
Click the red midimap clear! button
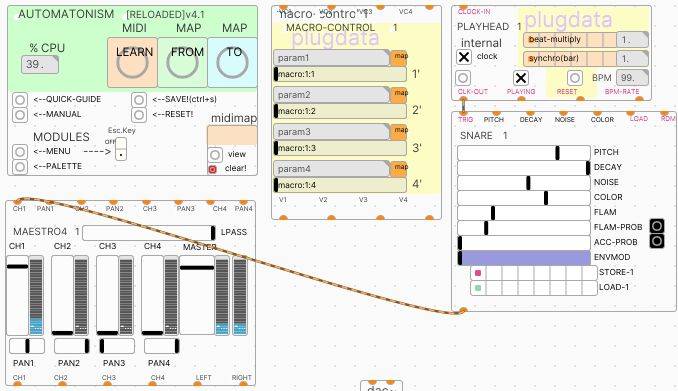(x=212, y=169)
